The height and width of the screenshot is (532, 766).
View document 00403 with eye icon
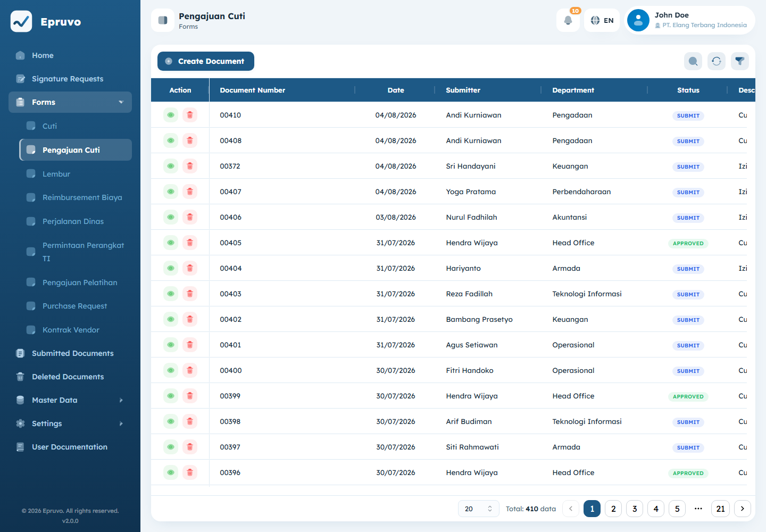(x=171, y=294)
